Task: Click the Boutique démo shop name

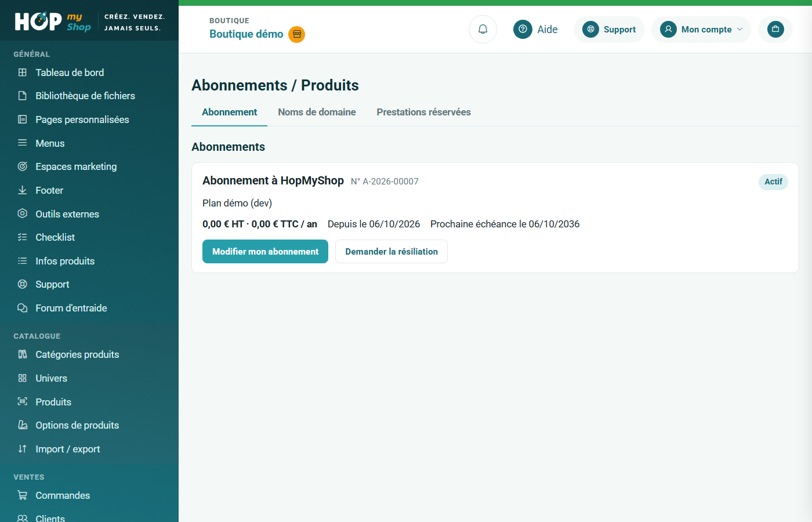Action: (x=246, y=34)
